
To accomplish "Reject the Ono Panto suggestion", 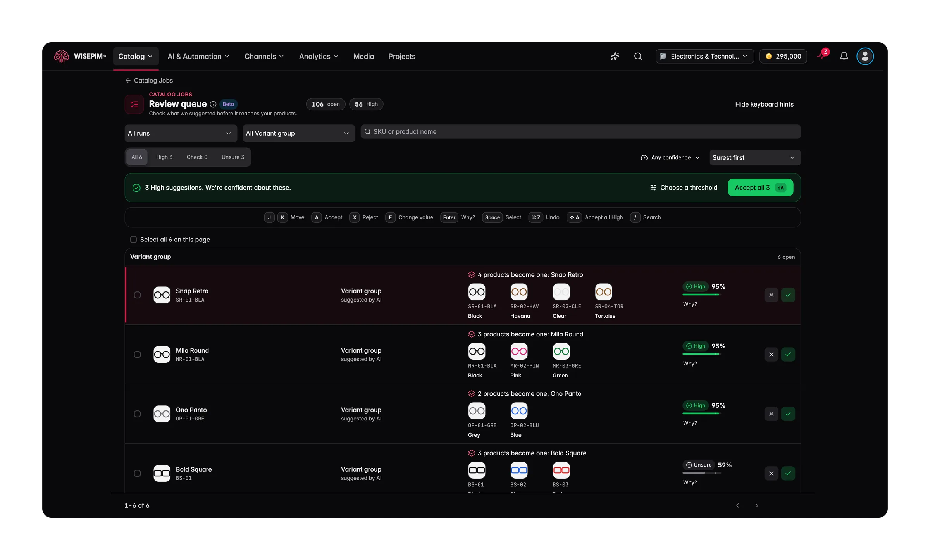I will (771, 414).
